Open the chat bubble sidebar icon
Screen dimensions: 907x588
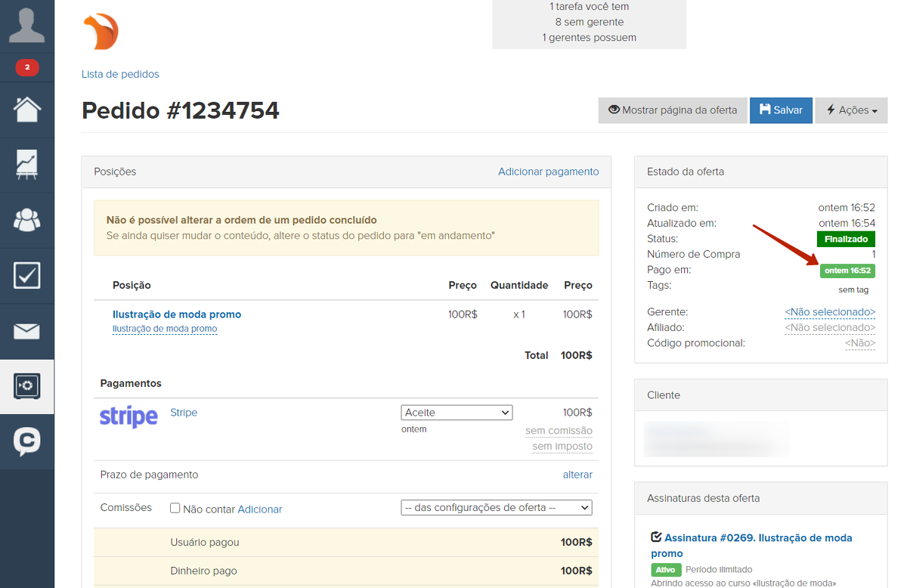pyautogui.click(x=27, y=441)
